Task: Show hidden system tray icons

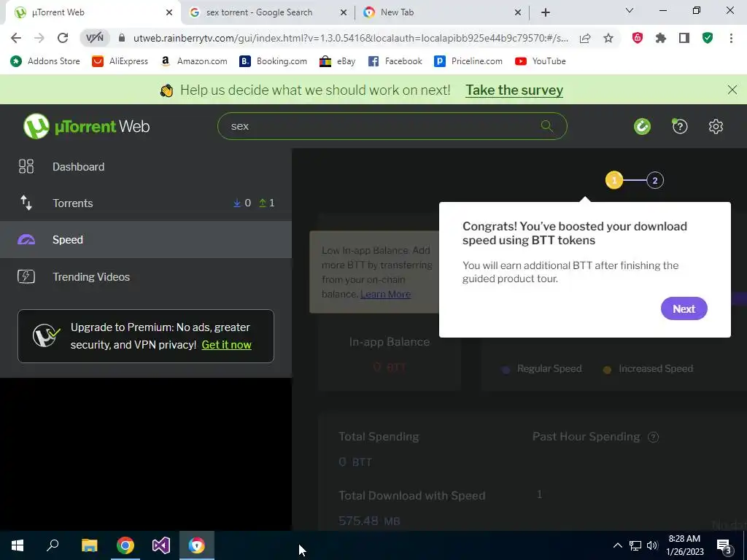Action: (x=617, y=545)
